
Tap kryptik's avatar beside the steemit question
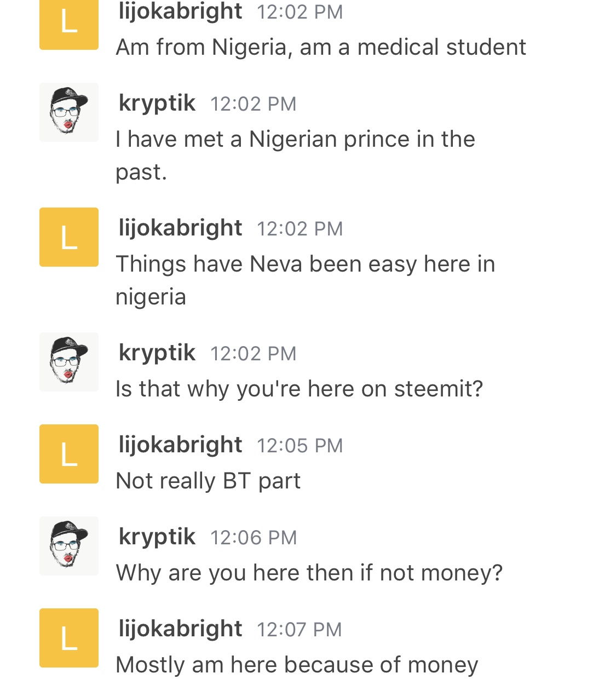(69, 362)
